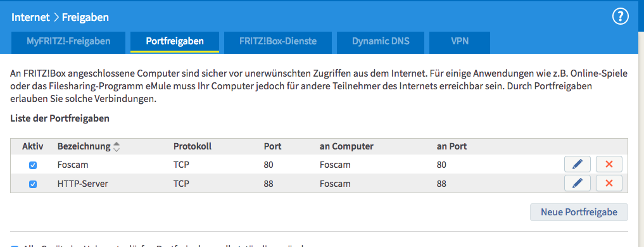Sort list by Bezeichnung arrows
Image resolution: width=644 pixels, height=247 pixels.
pos(117,147)
